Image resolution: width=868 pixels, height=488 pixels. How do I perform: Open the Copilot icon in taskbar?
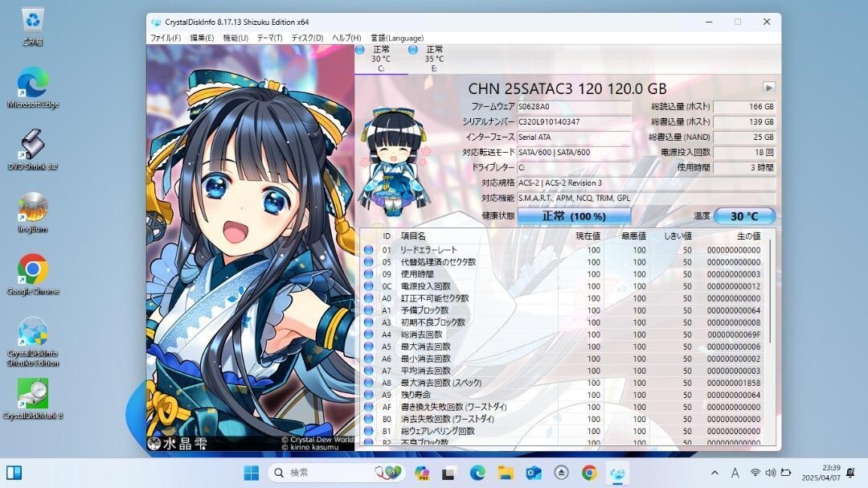coord(422,473)
